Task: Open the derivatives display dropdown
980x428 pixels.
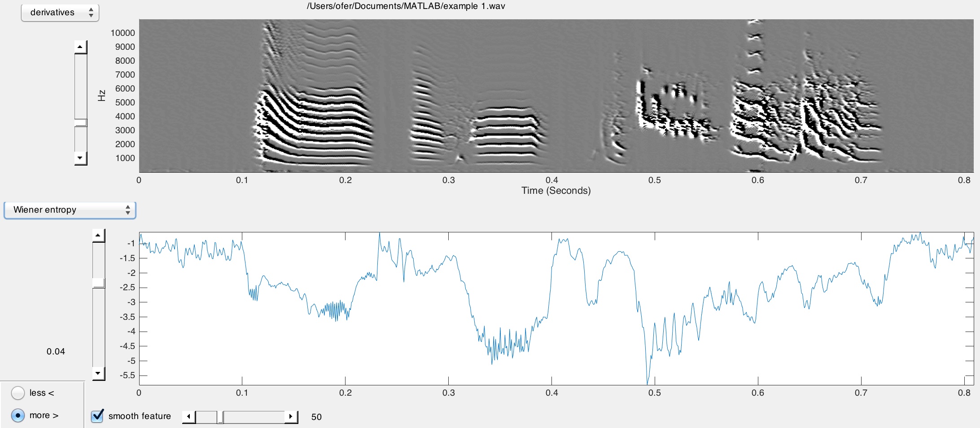Action: 60,13
